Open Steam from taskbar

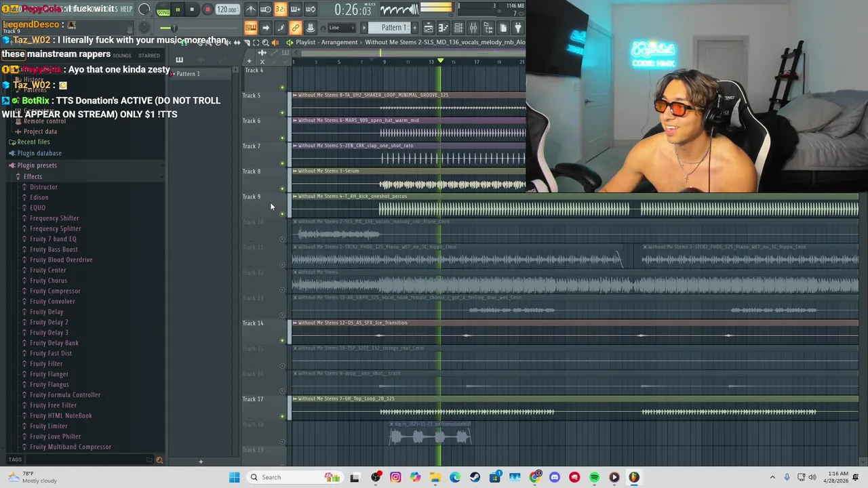[475, 477]
